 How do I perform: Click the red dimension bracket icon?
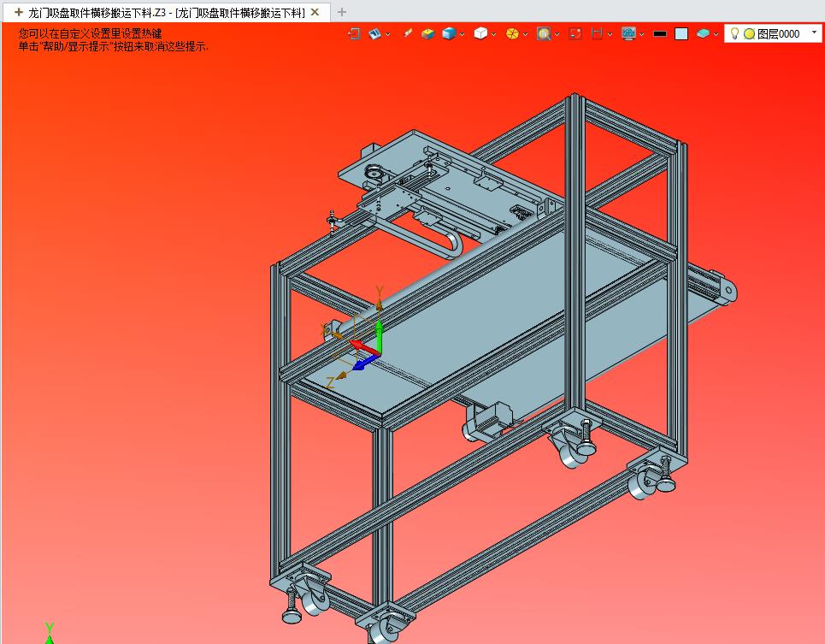[x=598, y=33]
